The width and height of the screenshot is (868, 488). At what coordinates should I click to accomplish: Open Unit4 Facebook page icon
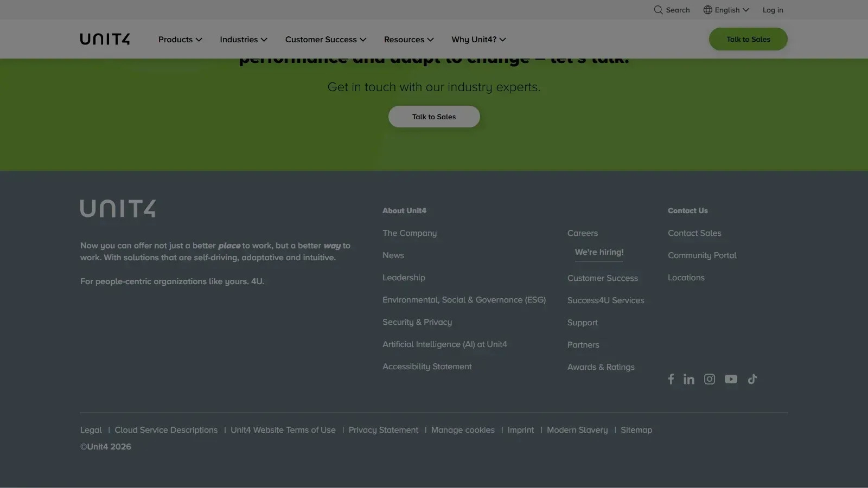pyautogui.click(x=671, y=379)
